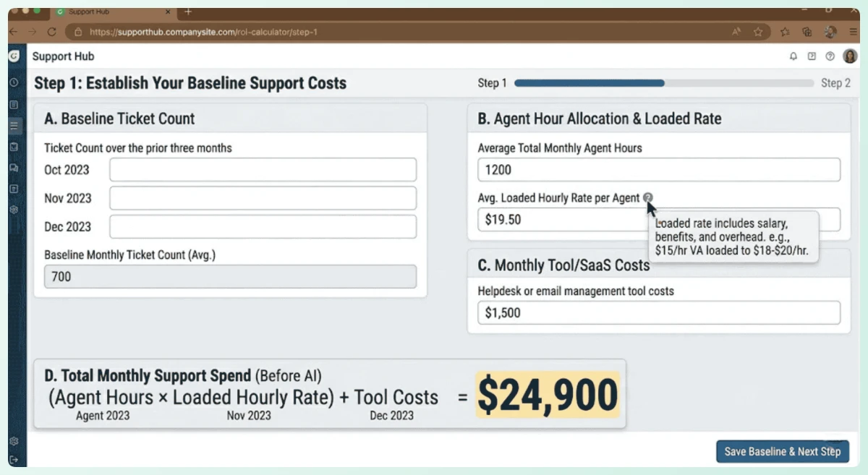Viewport: 868px width, 475px height.
Task: Click the info icon beside Avg. Loaded Hourly Rate
Action: point(647,197)
